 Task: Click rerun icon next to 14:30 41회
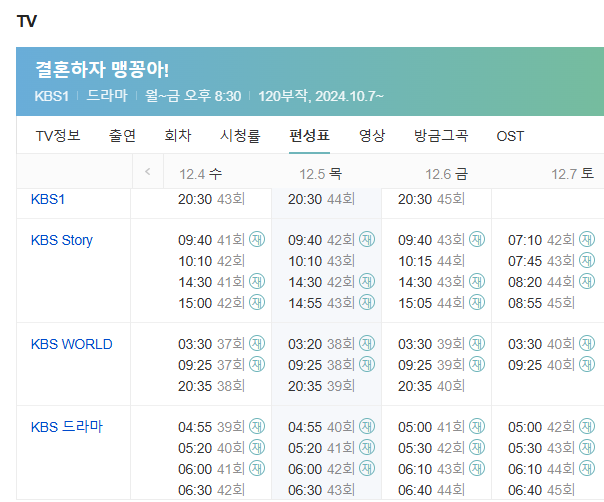click(257, 281)
